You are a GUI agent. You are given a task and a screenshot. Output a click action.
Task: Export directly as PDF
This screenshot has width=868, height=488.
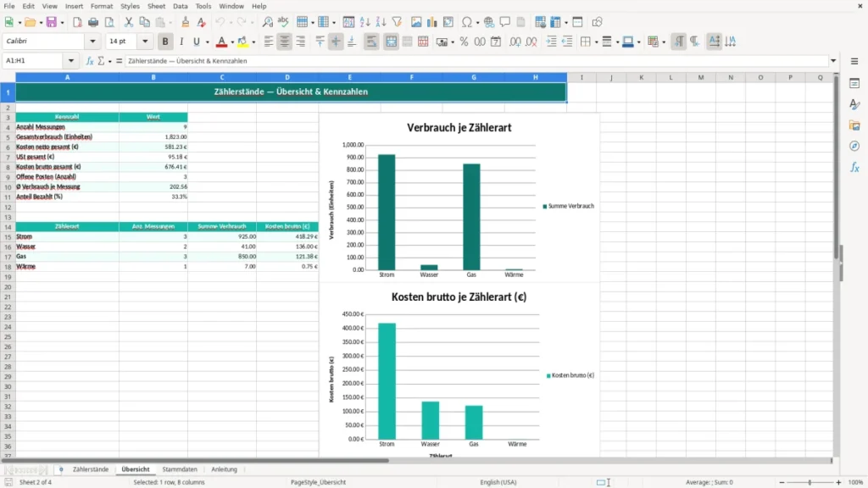click(x=77, y=22)
